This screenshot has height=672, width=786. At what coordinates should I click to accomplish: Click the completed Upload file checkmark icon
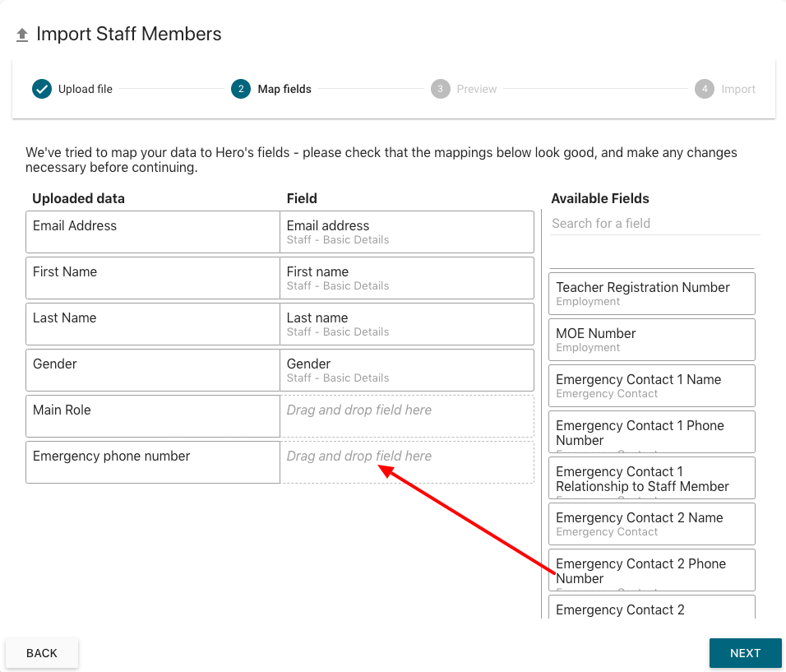click(x=42, y=89)
